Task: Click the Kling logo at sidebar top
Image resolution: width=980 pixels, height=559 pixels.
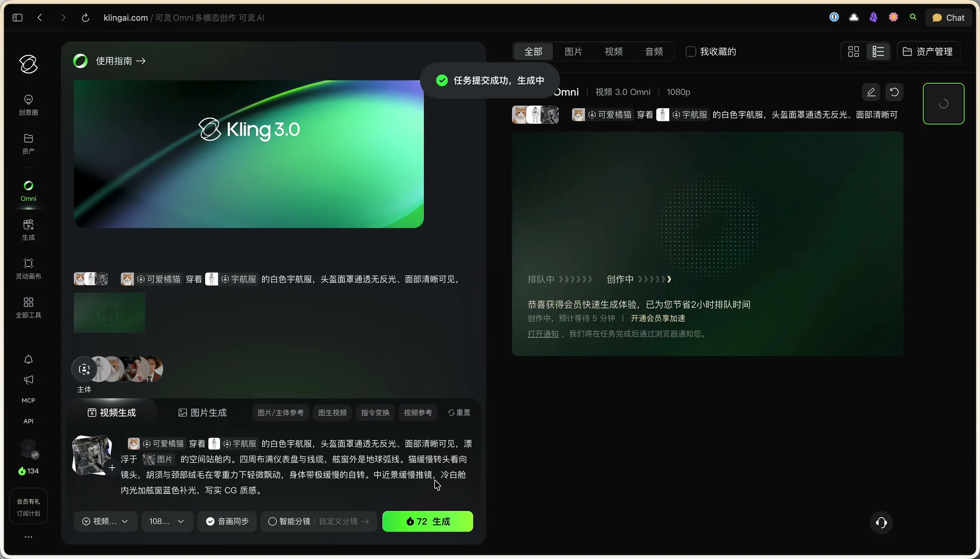Action: click(x=29, y=64)
